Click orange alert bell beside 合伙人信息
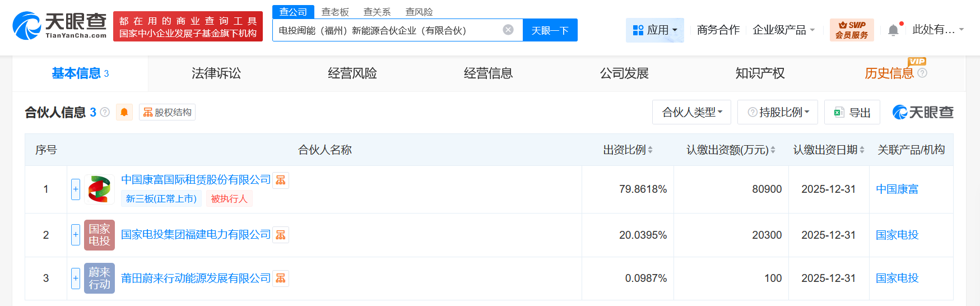The height and width of the screenshot is (306, 980). pyautogui.click(x=124, y=112)
